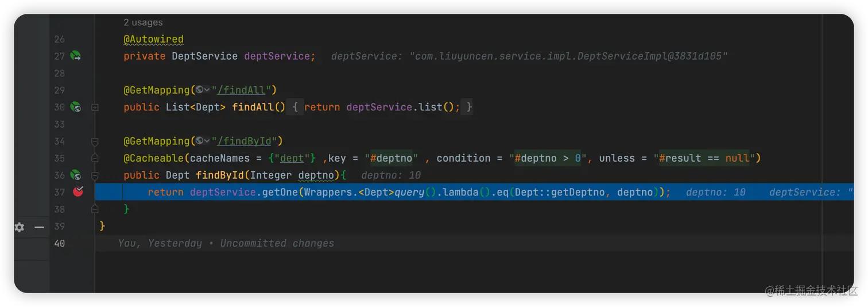Collapse the fold marker on line 35
Image resolution: width=868 pixels, height=307 pixels.
point(95,158)
